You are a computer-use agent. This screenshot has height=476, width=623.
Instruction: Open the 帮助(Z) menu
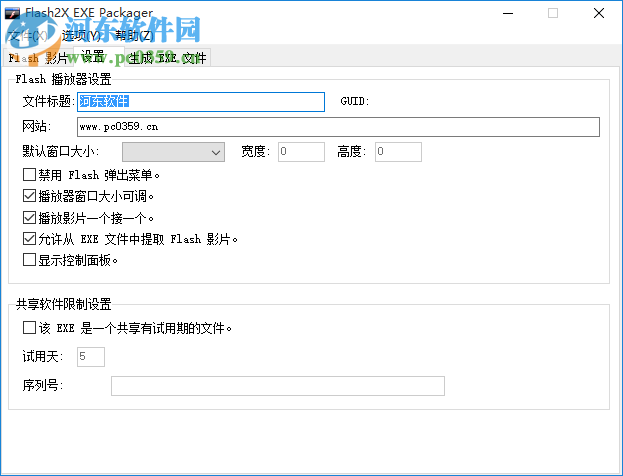point(134,36)
